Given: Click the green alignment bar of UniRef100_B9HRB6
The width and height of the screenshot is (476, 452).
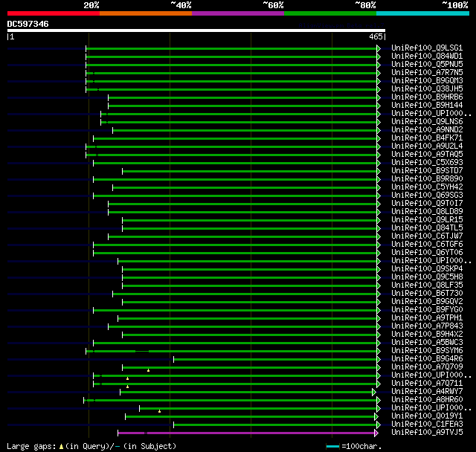Looking at the screenshot, I should (242, 97).
